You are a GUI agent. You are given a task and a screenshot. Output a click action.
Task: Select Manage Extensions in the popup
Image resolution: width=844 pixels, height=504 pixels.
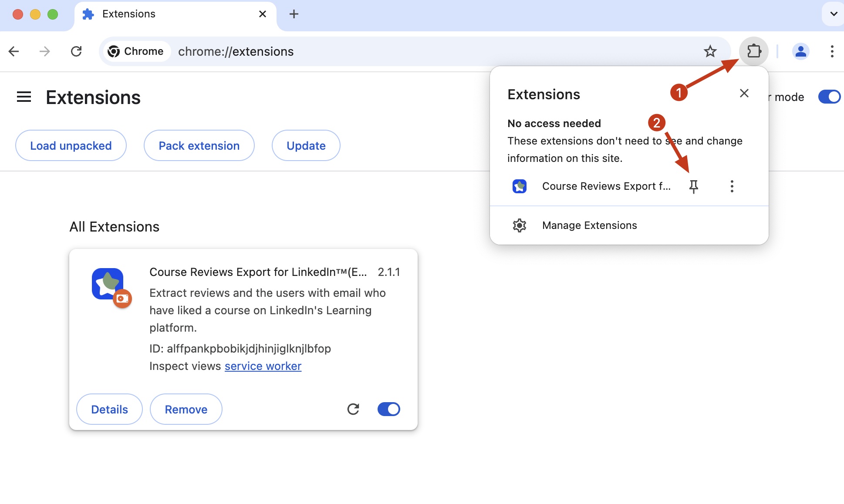pyautogui.click(x=589, y=225)
